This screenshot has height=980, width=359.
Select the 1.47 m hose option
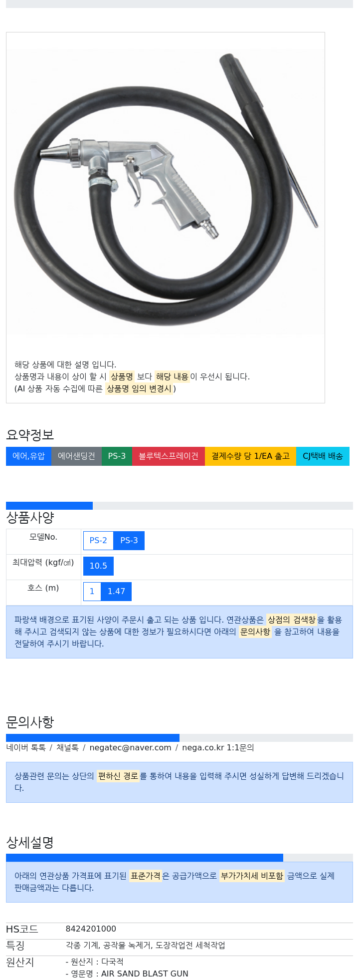coord(116,592)
